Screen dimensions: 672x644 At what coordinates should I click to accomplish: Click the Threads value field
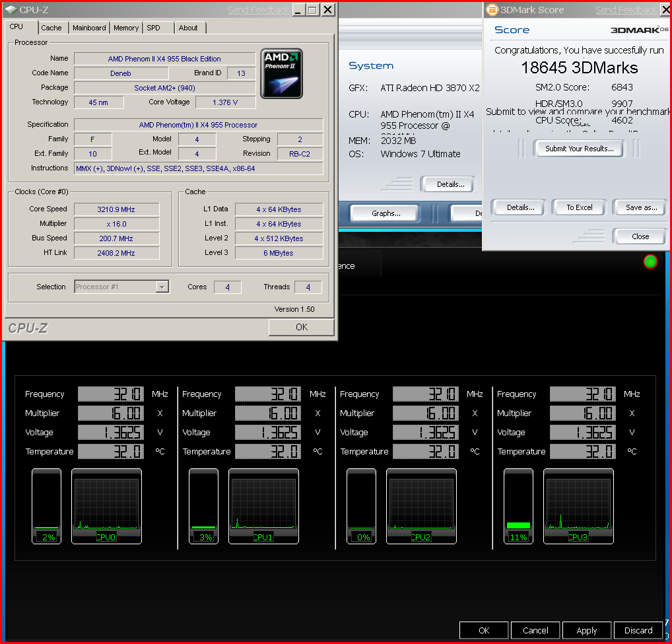point(308,287)
